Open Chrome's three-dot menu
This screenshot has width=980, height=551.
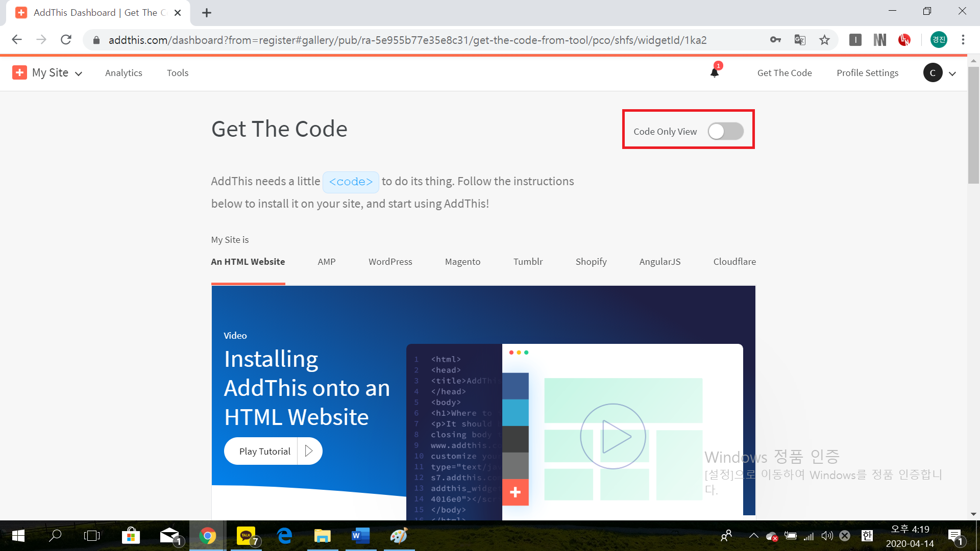coord(963,40)
